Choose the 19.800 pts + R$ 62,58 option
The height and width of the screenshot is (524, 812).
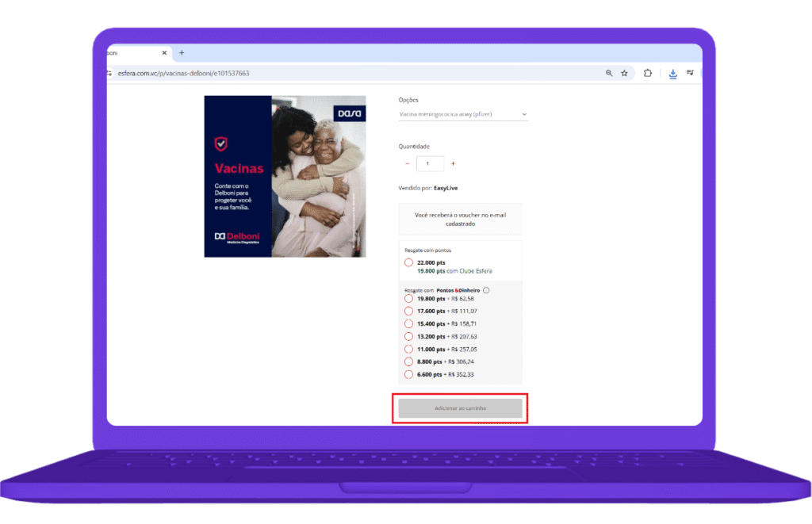(408, 299)
